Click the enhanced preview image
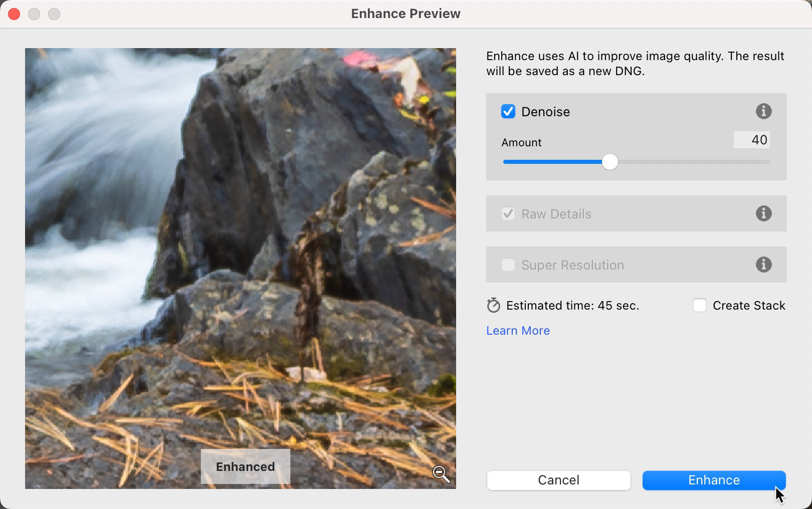The width and height of the screenshot is (812, 509). tap(241, 268)
